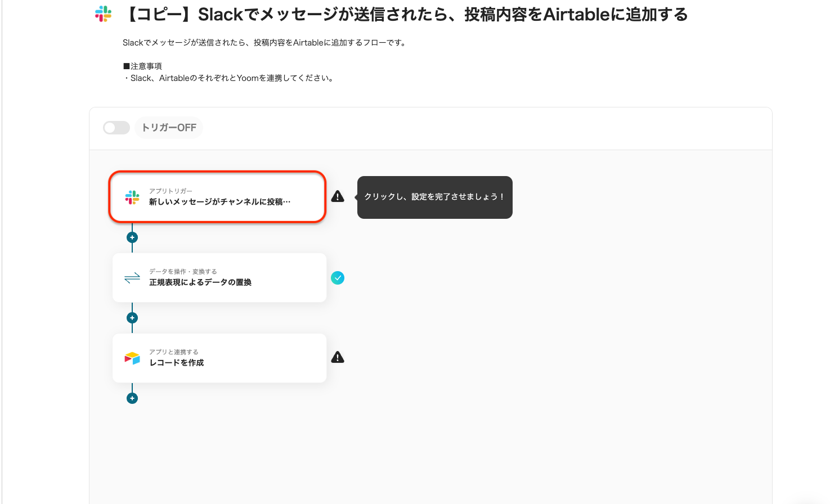Click the ■注意事項 heading text

142,66
